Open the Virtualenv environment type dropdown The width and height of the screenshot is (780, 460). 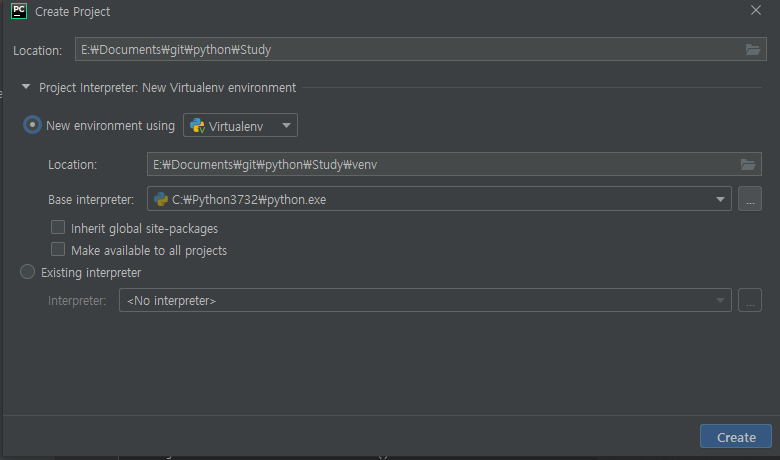click(240, 125)
